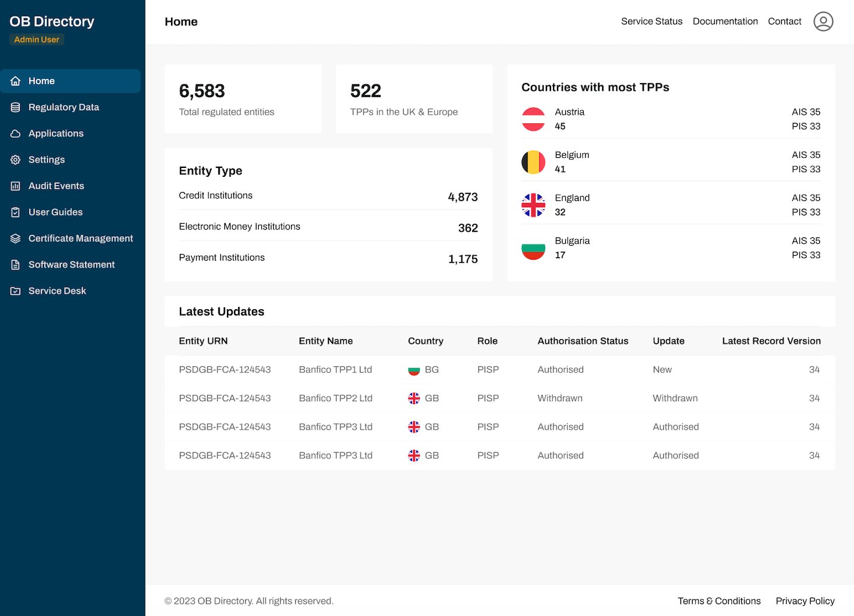The width and height of the screenshot is (854, 616).
Task: Click the 6,583 total regulated entities card
Action: click(243, 99)
